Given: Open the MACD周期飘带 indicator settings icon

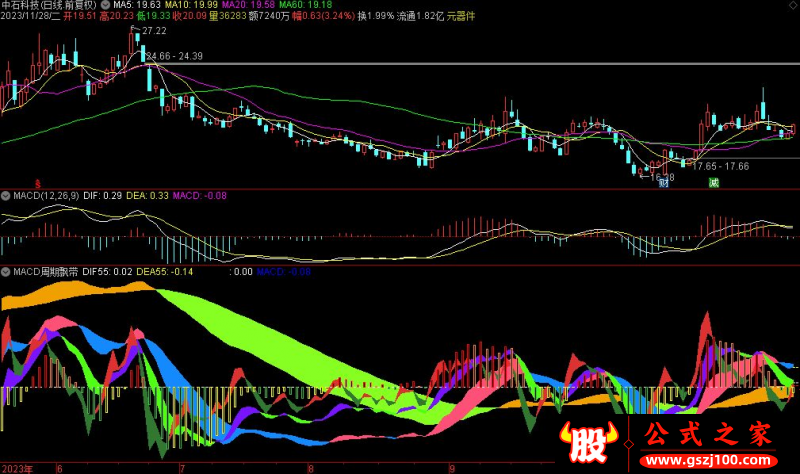Looking at the screenshot, I should [x=4, y=271].
